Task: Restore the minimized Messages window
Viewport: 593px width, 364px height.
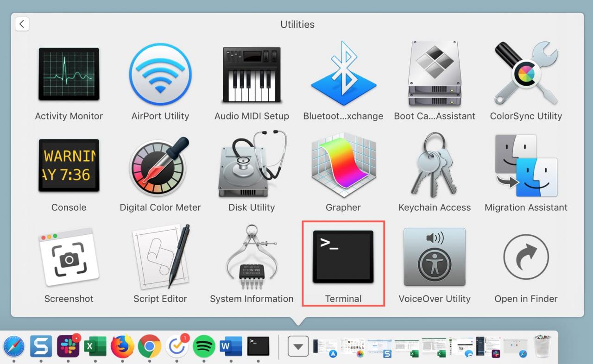Action: point(461,347)
